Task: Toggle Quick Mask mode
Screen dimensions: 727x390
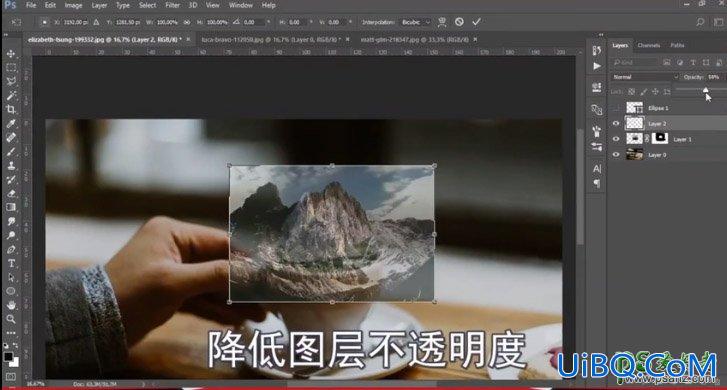Action: click(x=10, y=377)
